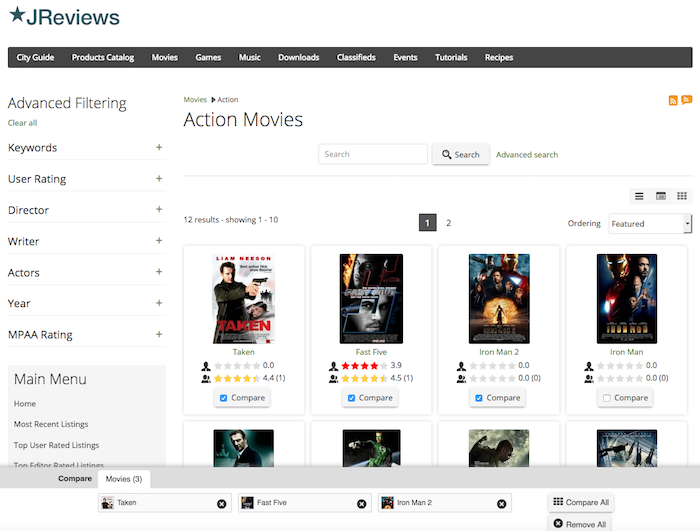
Task: Click the Fast Five movie poster
Action: [x=371, y=299]
